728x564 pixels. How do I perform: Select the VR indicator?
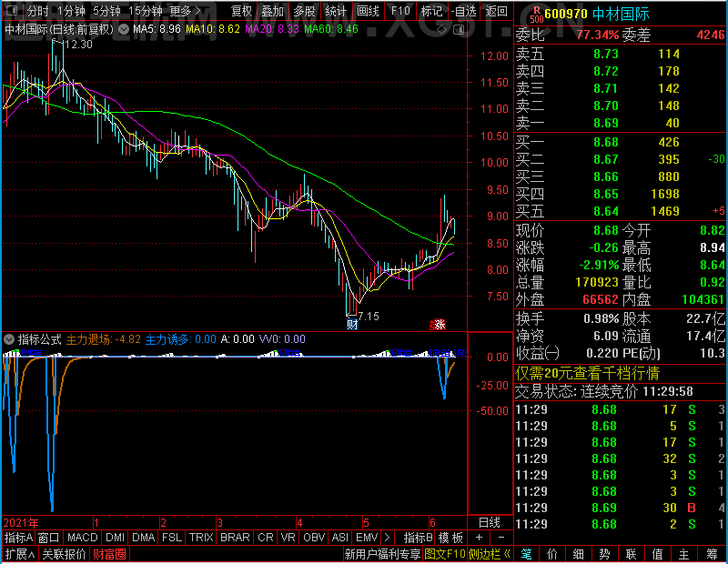coord(288,538)
